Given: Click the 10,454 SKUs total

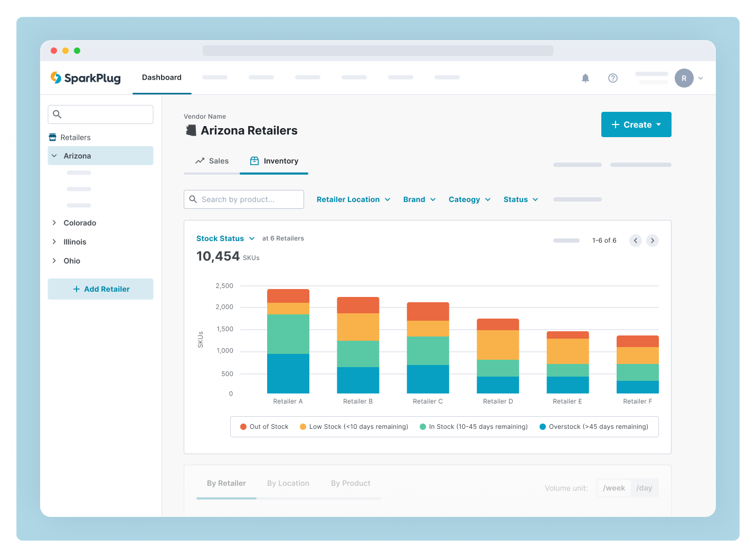Looking at the screenshot, I should pyautogui.click(x=228, y=256).
